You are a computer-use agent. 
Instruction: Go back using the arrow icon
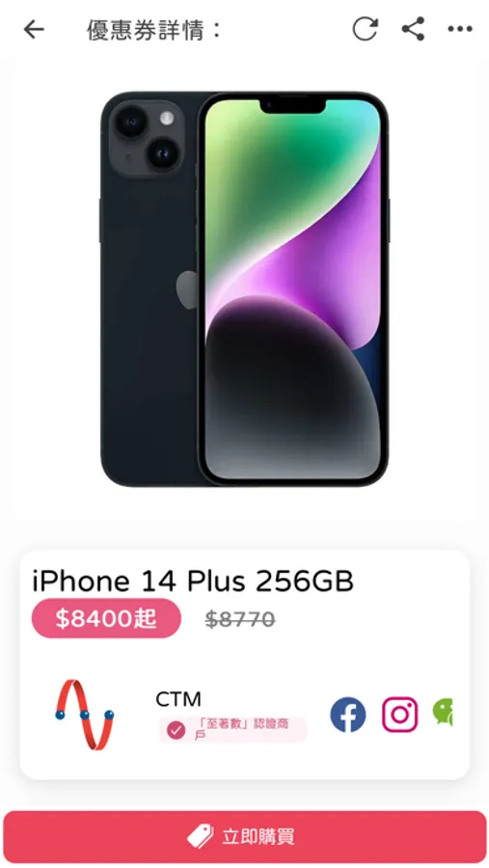[34, 29]
